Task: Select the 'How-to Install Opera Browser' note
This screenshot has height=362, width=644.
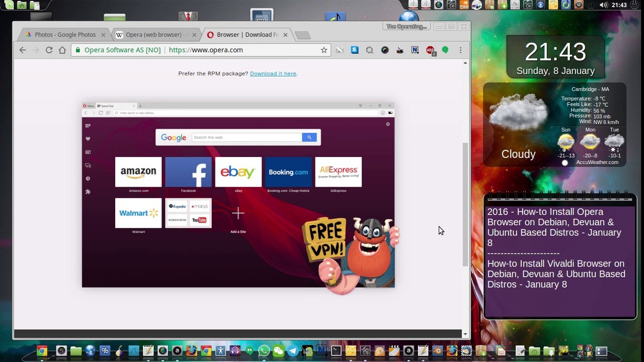Action: tap(555, 227)
